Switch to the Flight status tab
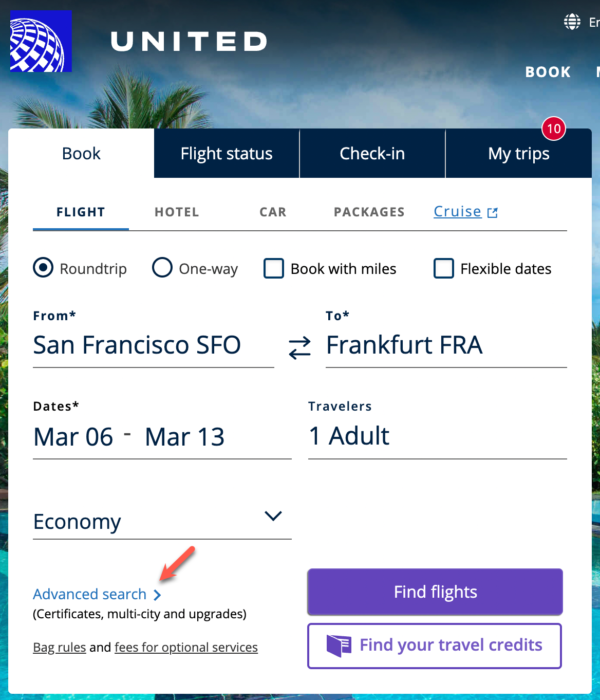 [x=226, y=153]
